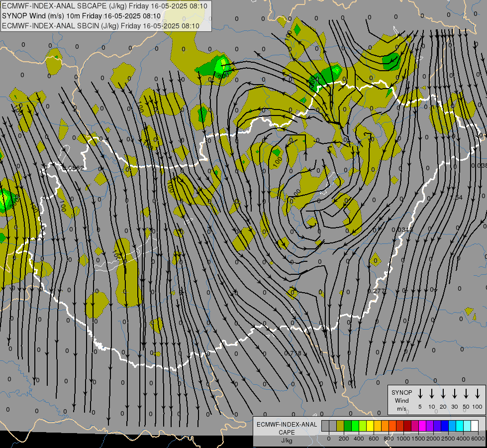Select the 600 tick label in legend
The height and width of the screenshot is (448, 487).
[374, 439]
